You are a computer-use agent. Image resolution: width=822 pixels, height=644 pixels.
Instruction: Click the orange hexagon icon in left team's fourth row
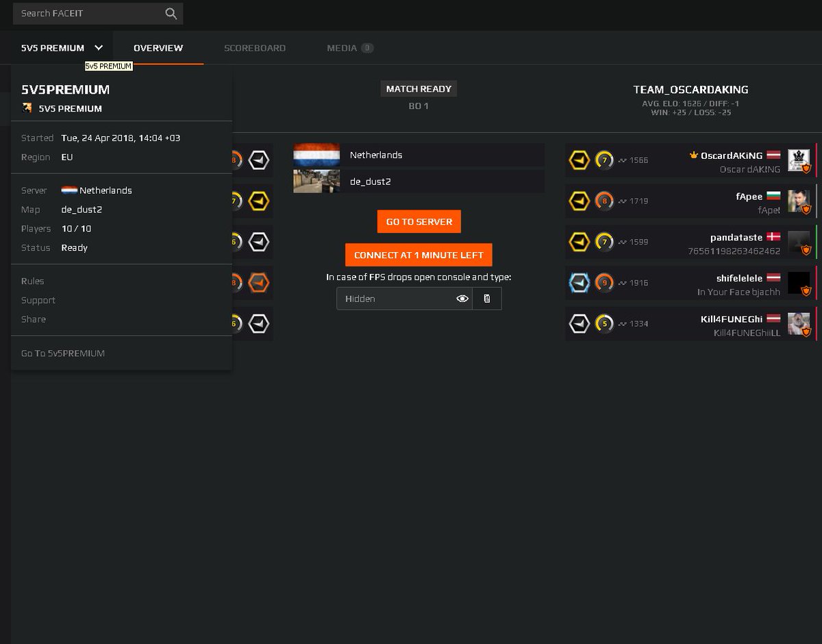(258, 282)
